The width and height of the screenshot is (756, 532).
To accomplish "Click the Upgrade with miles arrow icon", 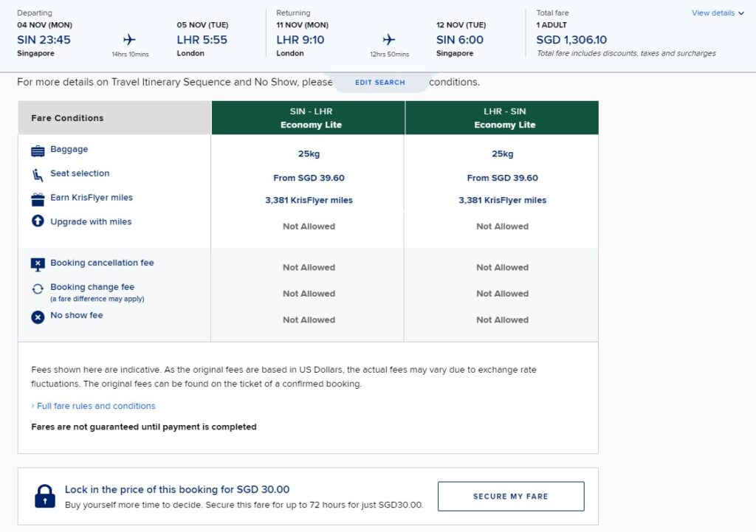I will click(39, 221).
